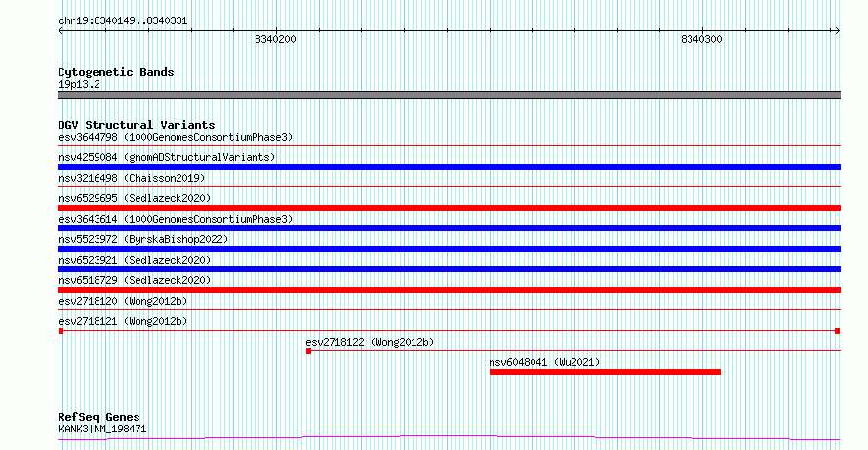The width and height of the screenshot is (868, 450).
Task: Open KANK3|NM_198471 gene label
Action: [102, 429]
